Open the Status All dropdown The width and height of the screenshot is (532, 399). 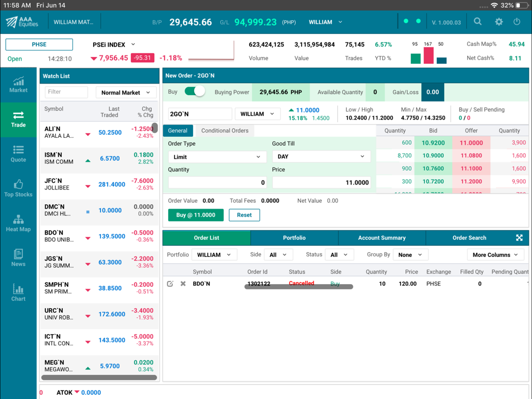pyautogui.click(x=339, y=255)
